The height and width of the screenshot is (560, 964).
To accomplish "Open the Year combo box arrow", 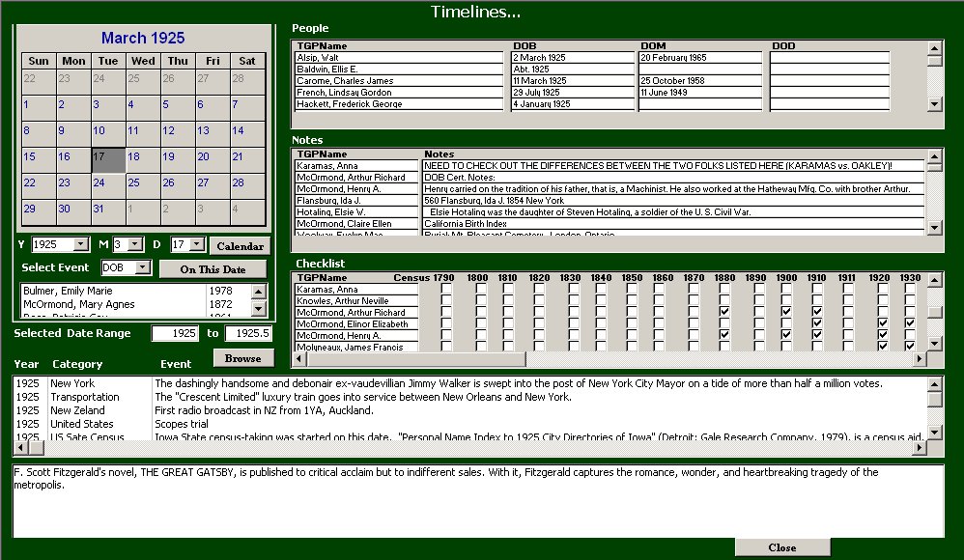I will click(80, 244).
